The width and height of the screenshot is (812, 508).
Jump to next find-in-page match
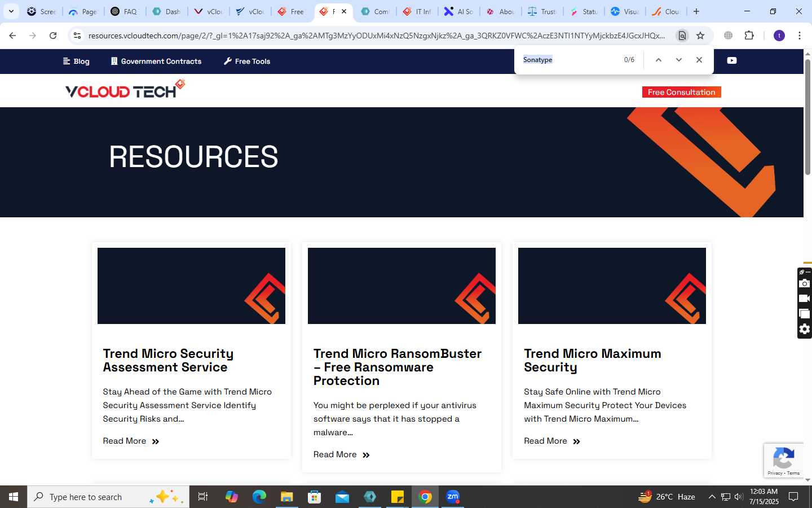(679, 60)
